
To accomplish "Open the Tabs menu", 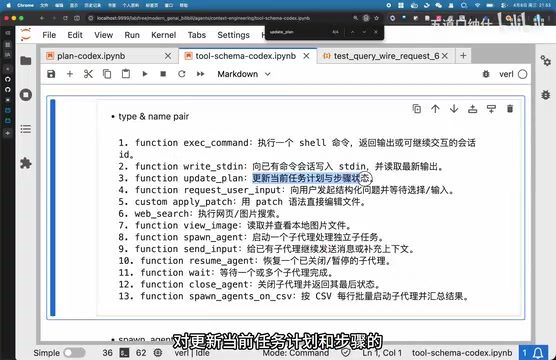I will [197, 35].
